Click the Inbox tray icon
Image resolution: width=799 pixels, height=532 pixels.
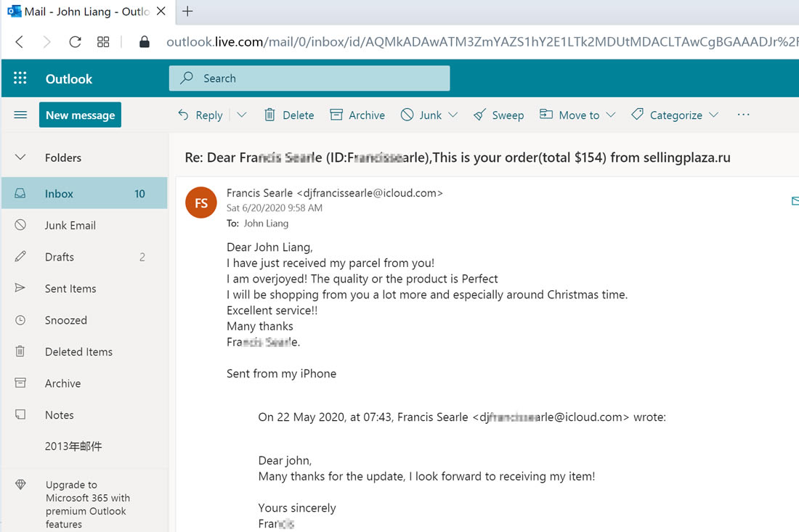pyautogui.click(x=20, y=194)
